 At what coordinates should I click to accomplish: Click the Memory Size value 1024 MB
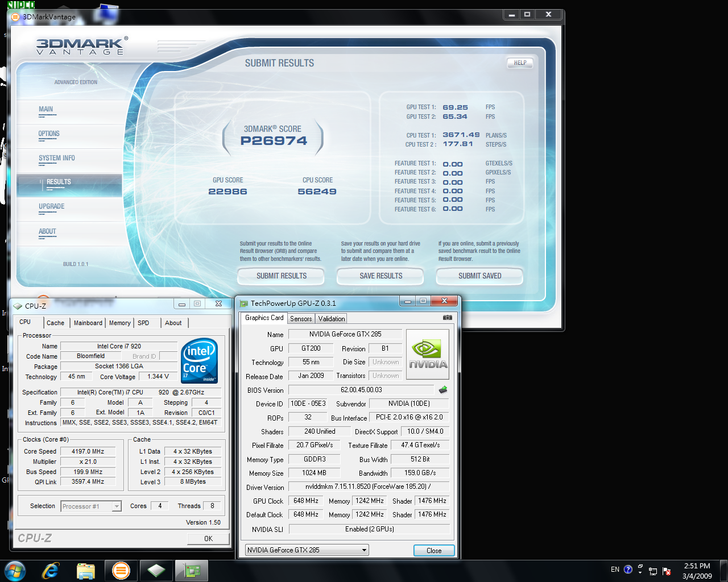[x=315, y=473]
